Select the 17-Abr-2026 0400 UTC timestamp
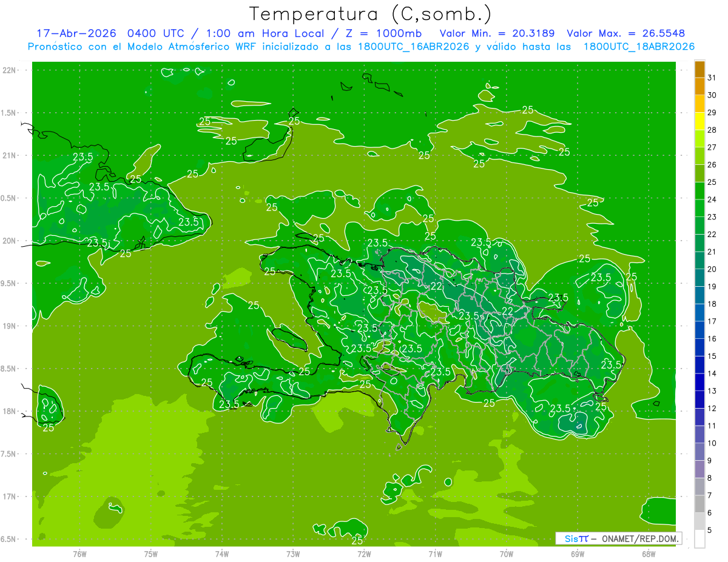The height and width of the screenshot is (562, 728). [115, 33]
